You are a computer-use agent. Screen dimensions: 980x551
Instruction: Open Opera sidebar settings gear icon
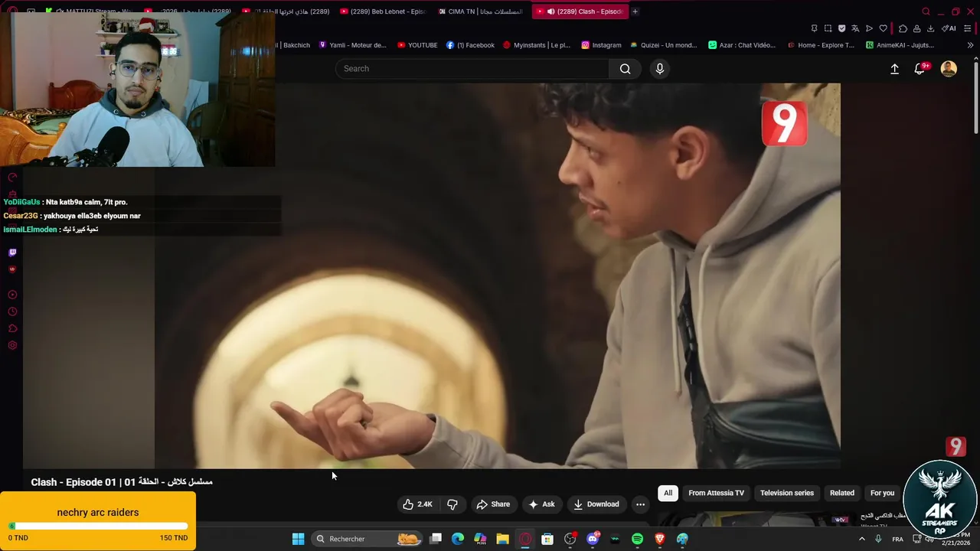12,345
